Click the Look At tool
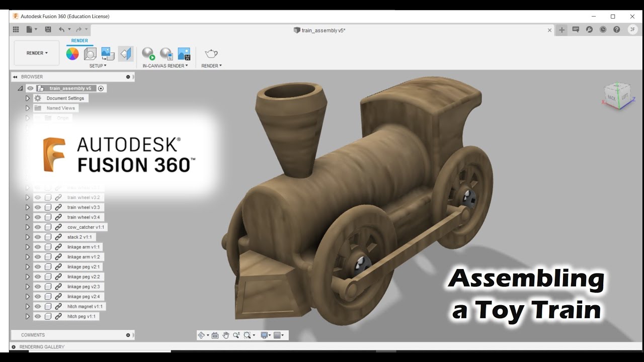The image size is (644, 362). coord(215,335)
